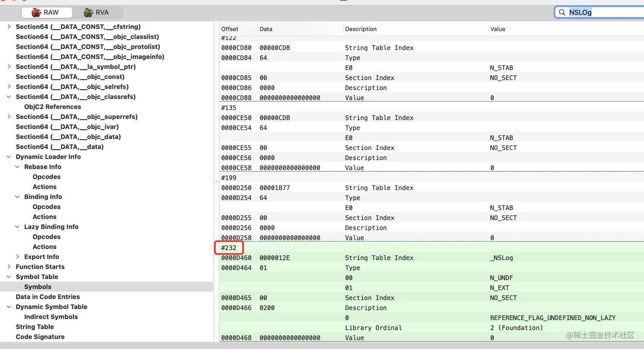Expand Section64 __DATA_CONST,__cfstring
Viewport: 644px width, 349px height.
pos(9,26)
